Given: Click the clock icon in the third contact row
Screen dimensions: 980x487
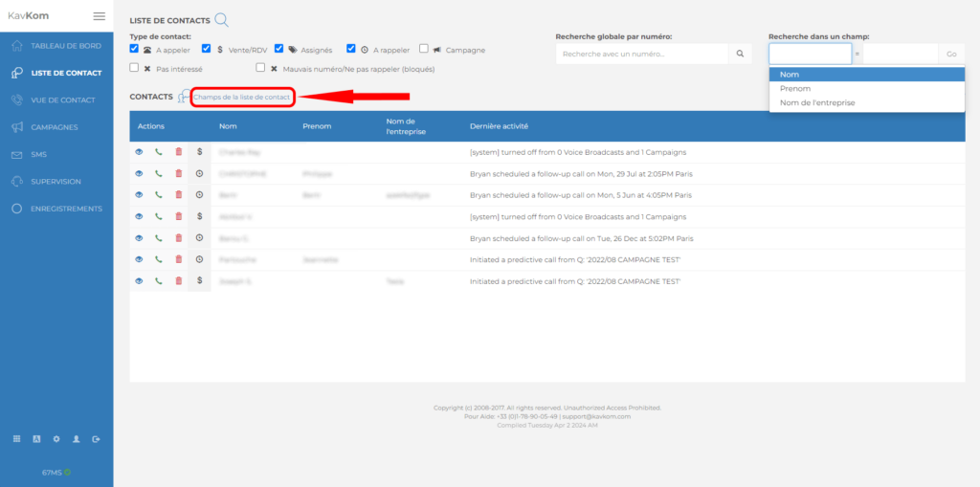Looking at the screenshot, I should click(x=199, y=195).
